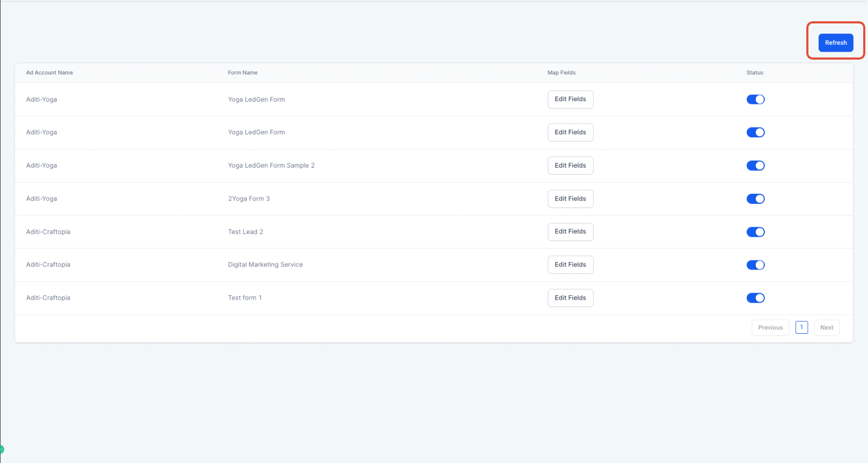Image resolution: width=868 pixels, height=463 pixels.
Task: Click Aditi-Craftopia in the Test Lead 2 row
Action: (48, 232)
